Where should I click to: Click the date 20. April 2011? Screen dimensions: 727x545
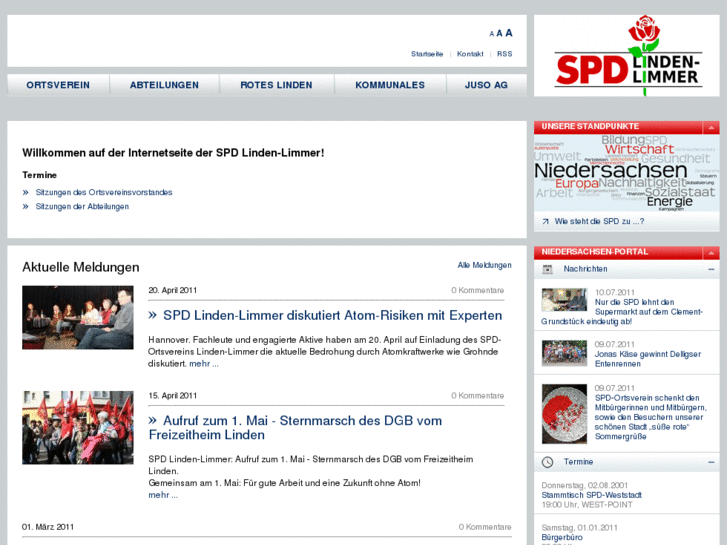172,290
